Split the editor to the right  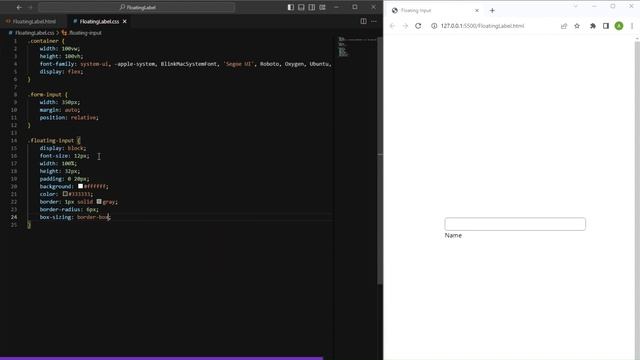(x=363, y=21)
